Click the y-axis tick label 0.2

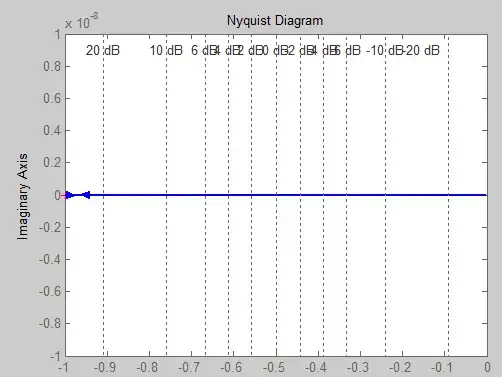click(x=52, y=163)
